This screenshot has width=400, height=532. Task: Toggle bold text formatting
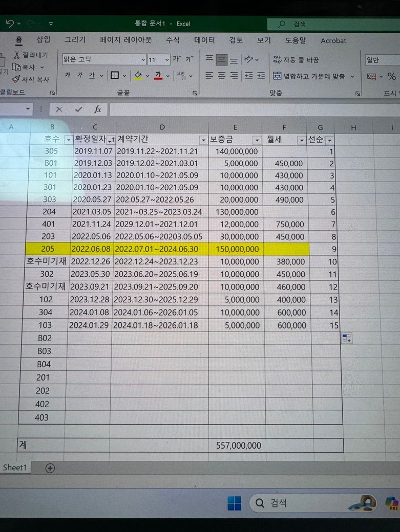(x=68, y=76)
